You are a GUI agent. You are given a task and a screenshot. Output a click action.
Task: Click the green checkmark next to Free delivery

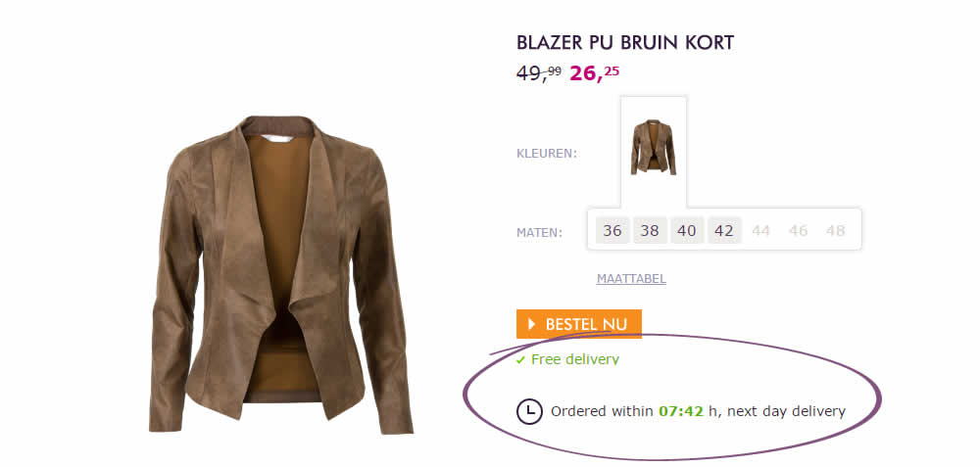520,360
